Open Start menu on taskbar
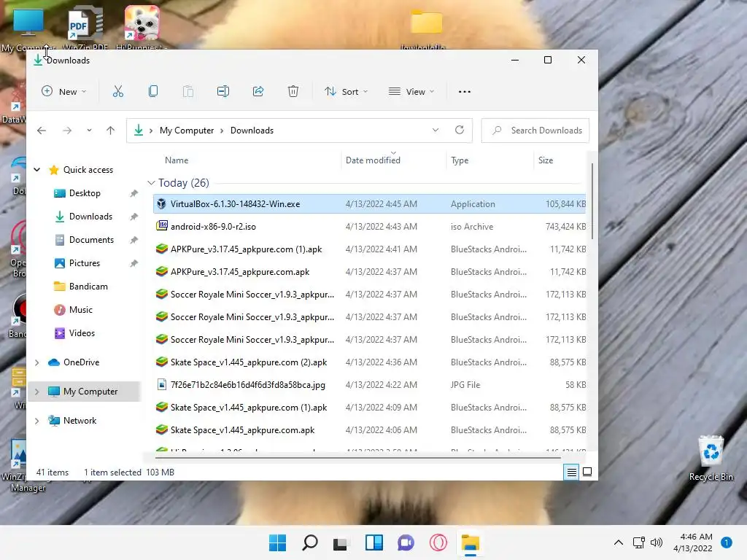Screen dimensions: 747x560 [277, 542]
